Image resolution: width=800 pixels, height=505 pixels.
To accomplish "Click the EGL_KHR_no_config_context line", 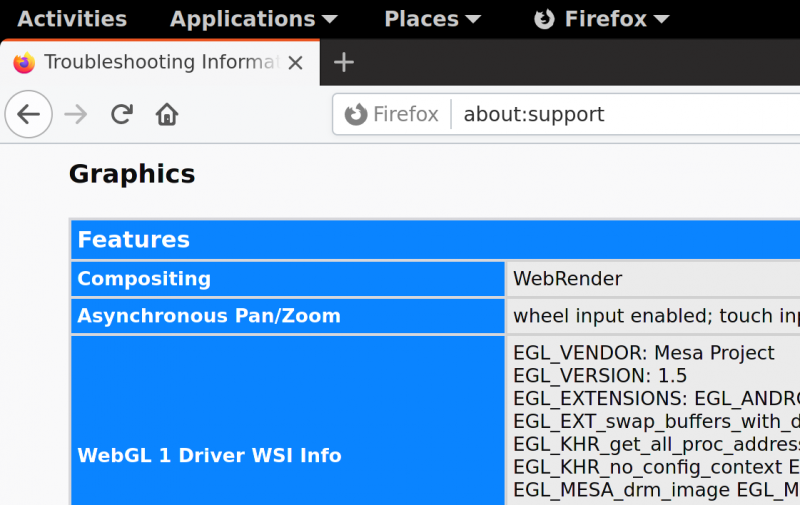I will click(x=656, y=467).
